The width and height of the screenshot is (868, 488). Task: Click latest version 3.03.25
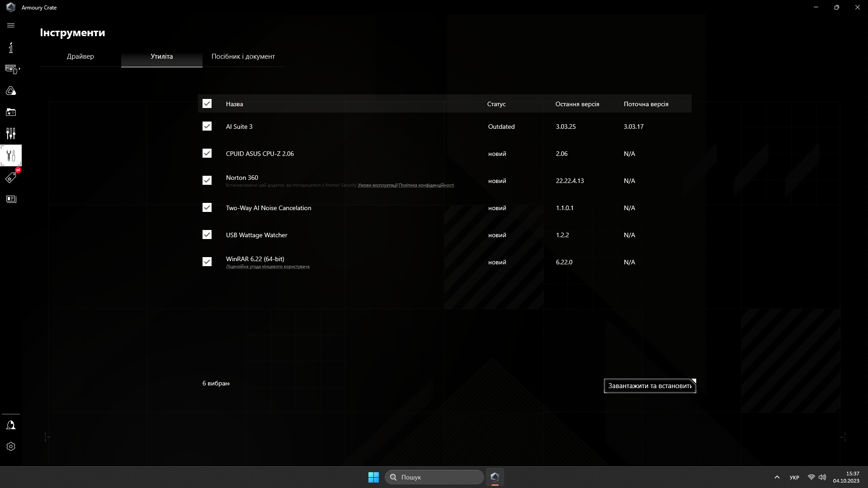pos(566,127)
